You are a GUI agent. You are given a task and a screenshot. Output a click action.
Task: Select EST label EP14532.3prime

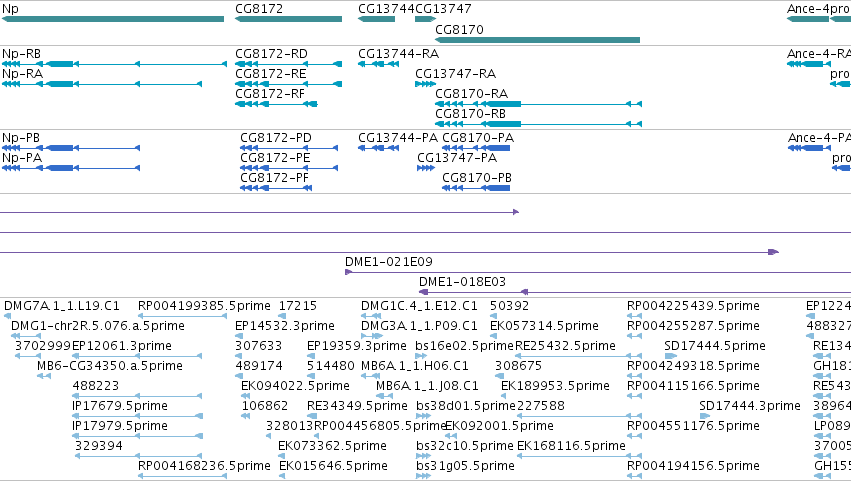[285, 326]
